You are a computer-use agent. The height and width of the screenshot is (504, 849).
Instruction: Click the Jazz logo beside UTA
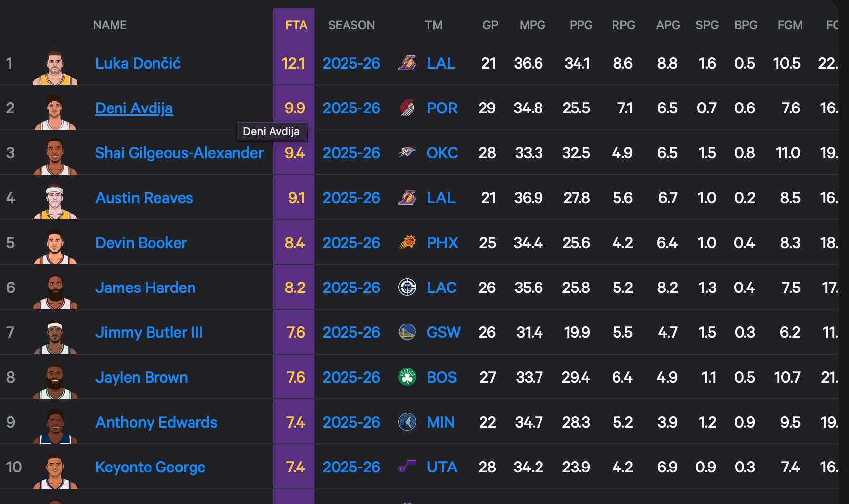pyautogui.click(x=407, y=467)
